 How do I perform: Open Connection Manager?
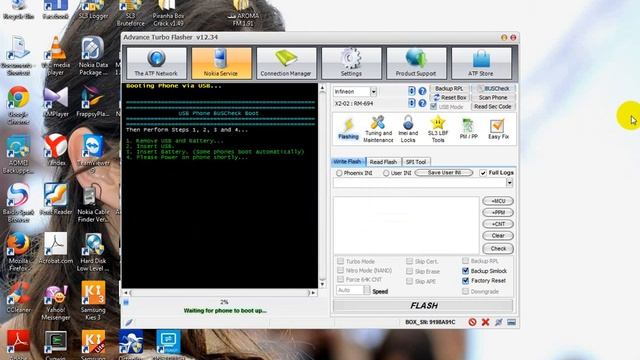click(286, 63)
